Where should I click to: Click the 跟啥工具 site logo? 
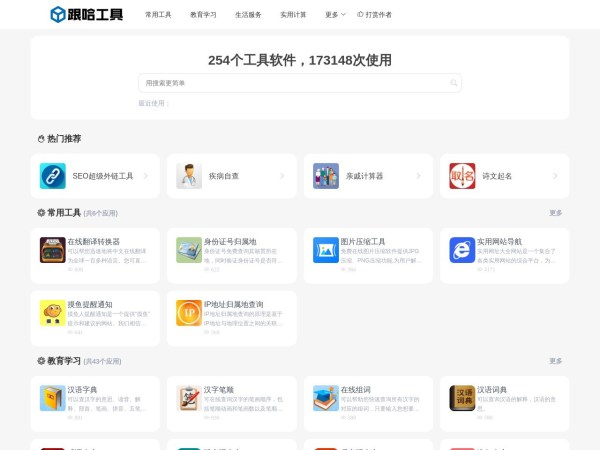[87, 14]
